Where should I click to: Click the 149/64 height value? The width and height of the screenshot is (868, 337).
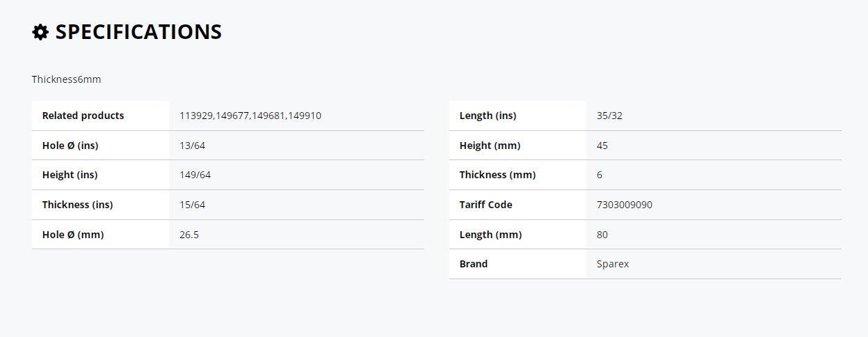coord(195,175)
